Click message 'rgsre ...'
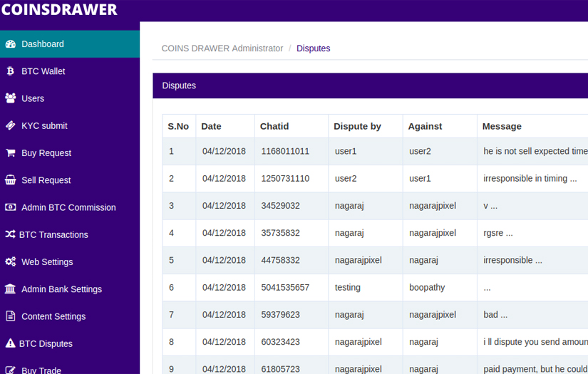Viewport: 588px width, 374px height. (x=498, y=233)
